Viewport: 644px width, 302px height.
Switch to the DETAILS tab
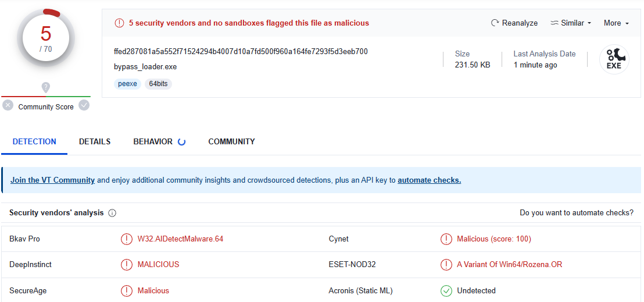(95, 141)
